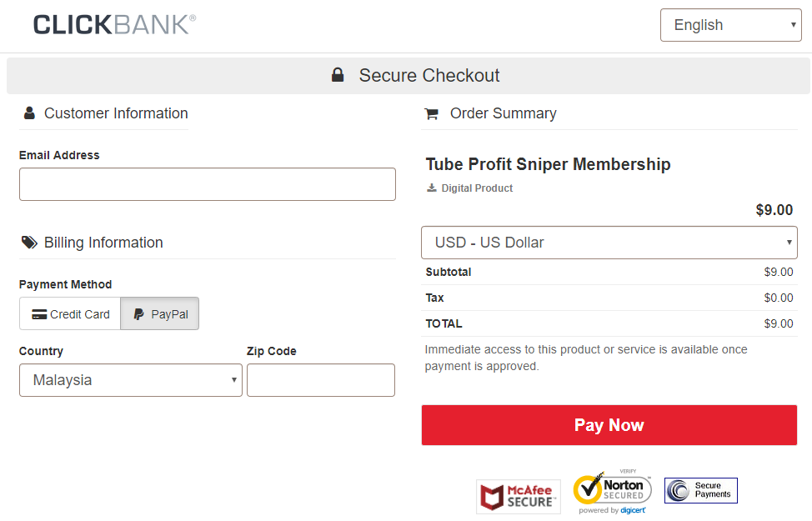
Task: Open the English language dropdown
Action: click(730, 25)
